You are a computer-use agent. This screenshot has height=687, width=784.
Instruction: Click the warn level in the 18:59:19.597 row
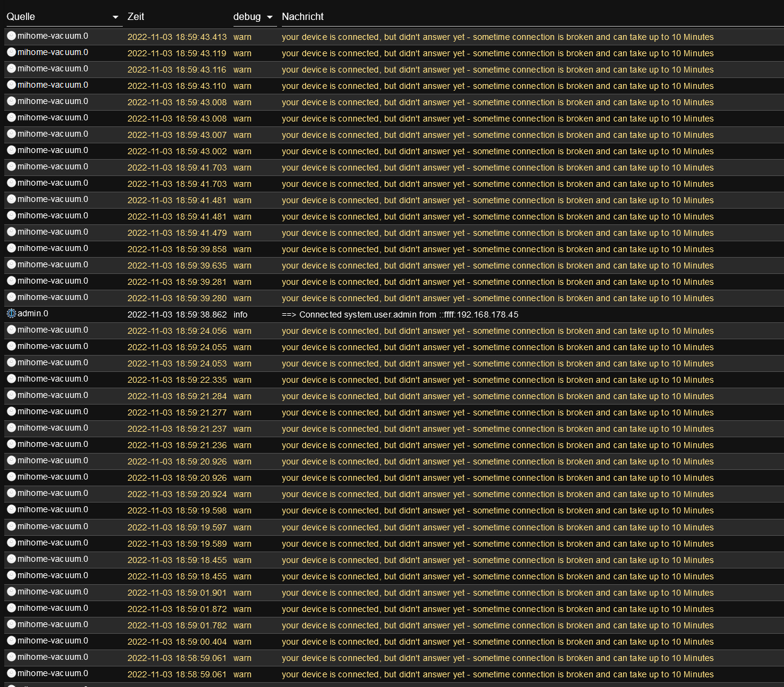243,527
